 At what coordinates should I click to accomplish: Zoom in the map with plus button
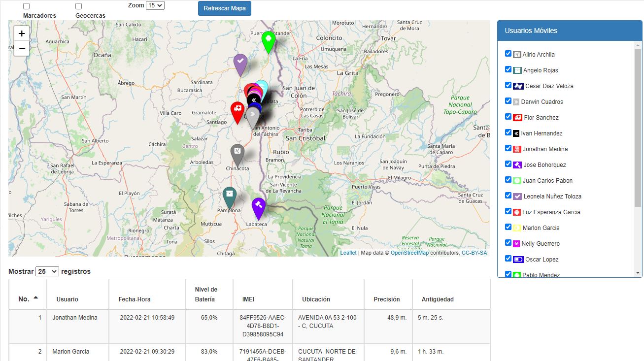pos(22,33)
